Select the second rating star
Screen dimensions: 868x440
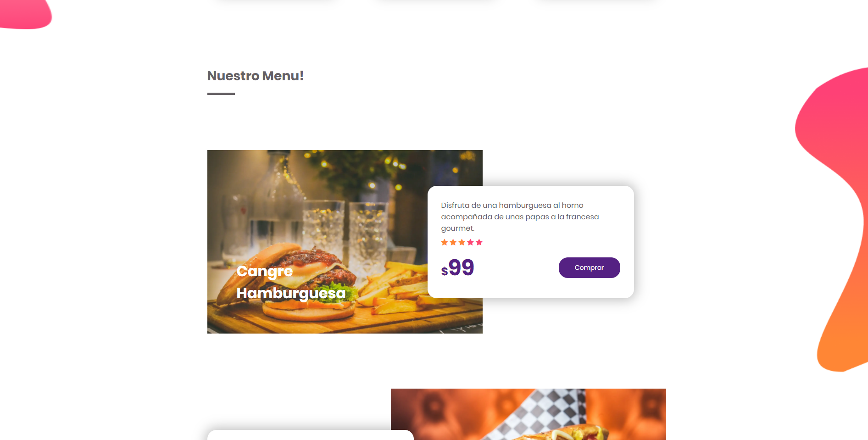tap(453, 242)
